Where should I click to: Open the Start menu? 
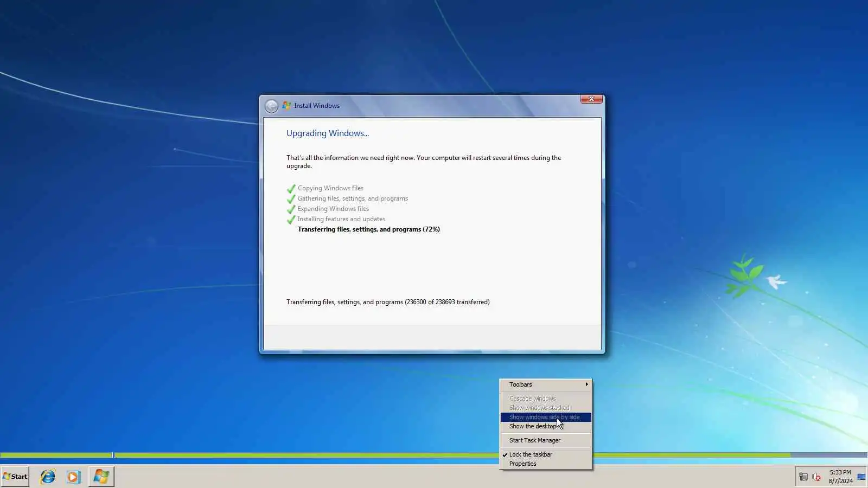[x=15, y=477]
